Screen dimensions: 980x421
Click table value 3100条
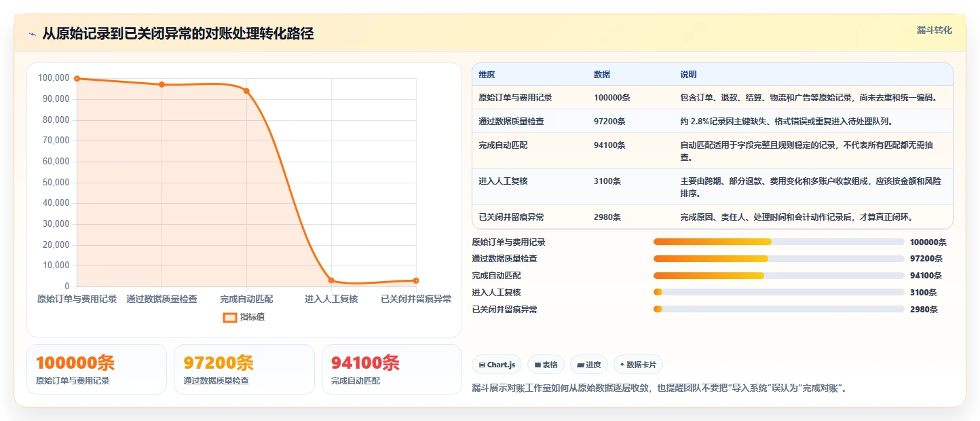pyautogui.click(x=607, y=181)
